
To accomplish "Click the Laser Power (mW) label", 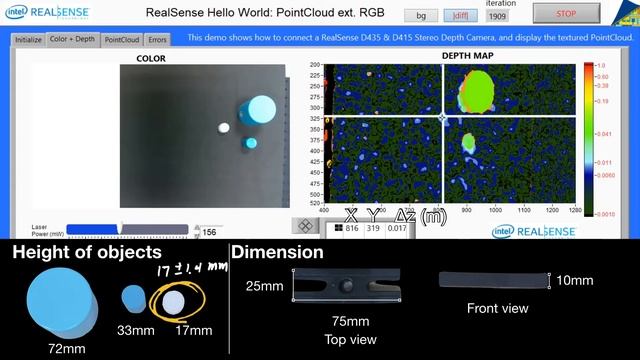I will click(47, 231).
